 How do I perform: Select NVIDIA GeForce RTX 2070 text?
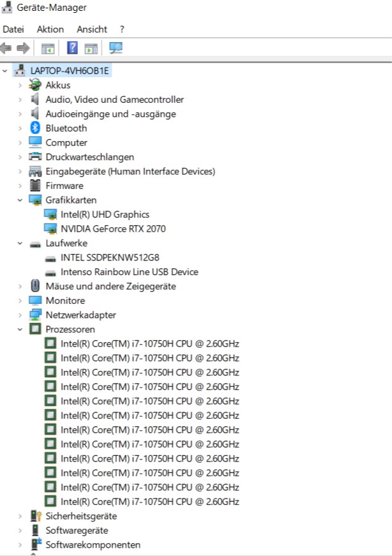coord(113,229)
